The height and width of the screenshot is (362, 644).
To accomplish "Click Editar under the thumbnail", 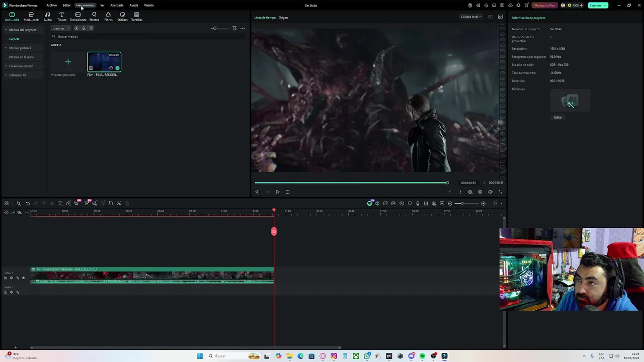I will [558, 117].
